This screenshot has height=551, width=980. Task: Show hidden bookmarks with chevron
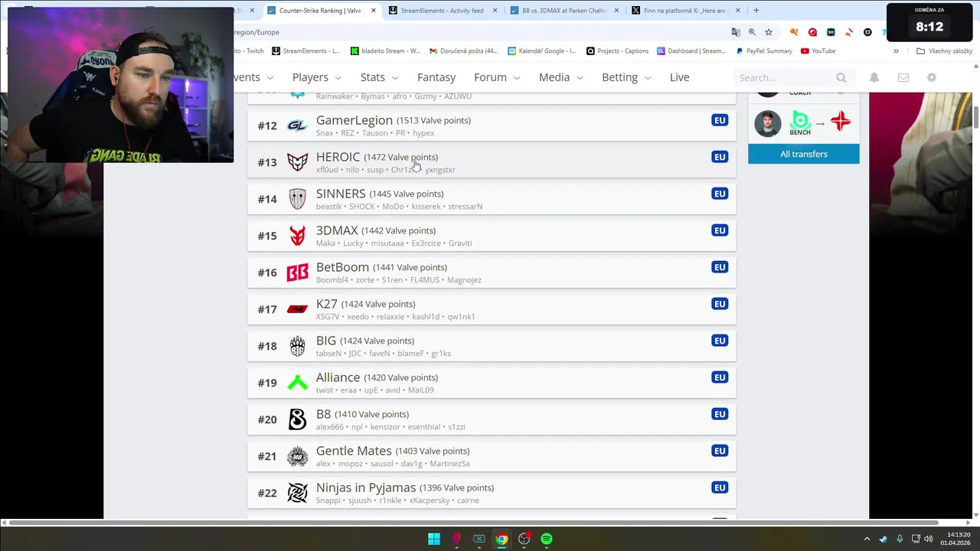pyautogui.click(x=896, y=51)
